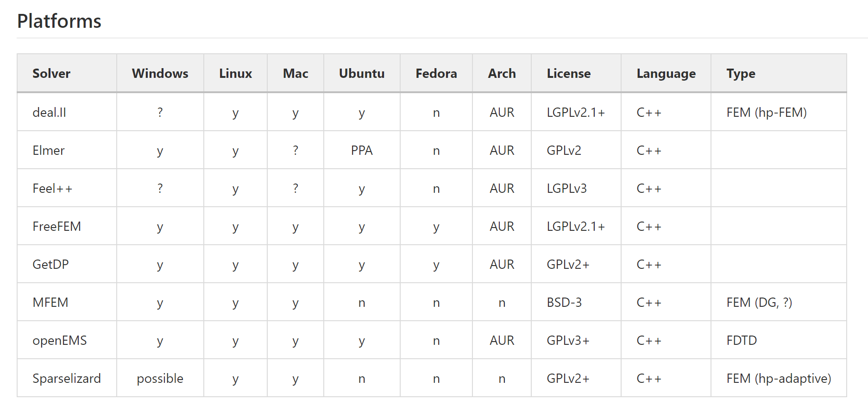
Task: Click the Mac '?' cell for Feel++
Action: tap(296, 189)
